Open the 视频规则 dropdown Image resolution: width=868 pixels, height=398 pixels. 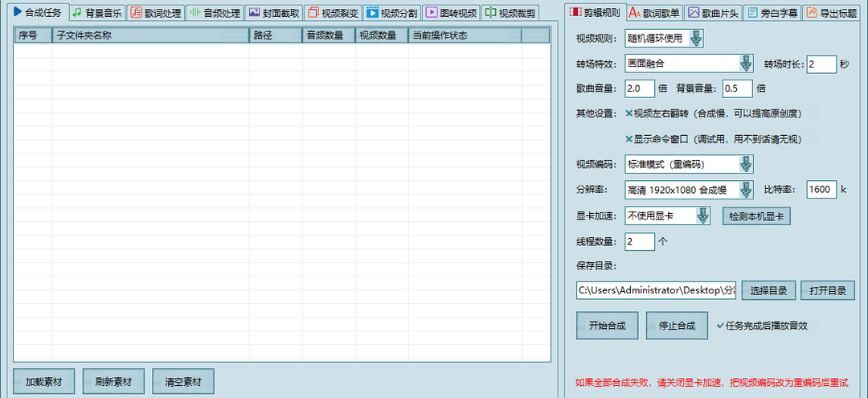(x=696, y=39)
